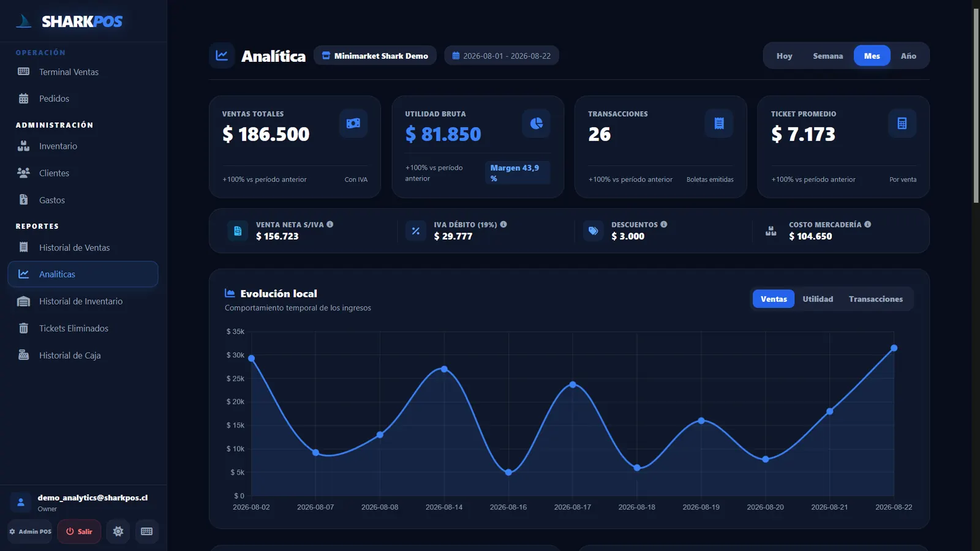Click the receipt icon on Transacciones card
Viewport: 980px width, 551px height.
(719, 123)
